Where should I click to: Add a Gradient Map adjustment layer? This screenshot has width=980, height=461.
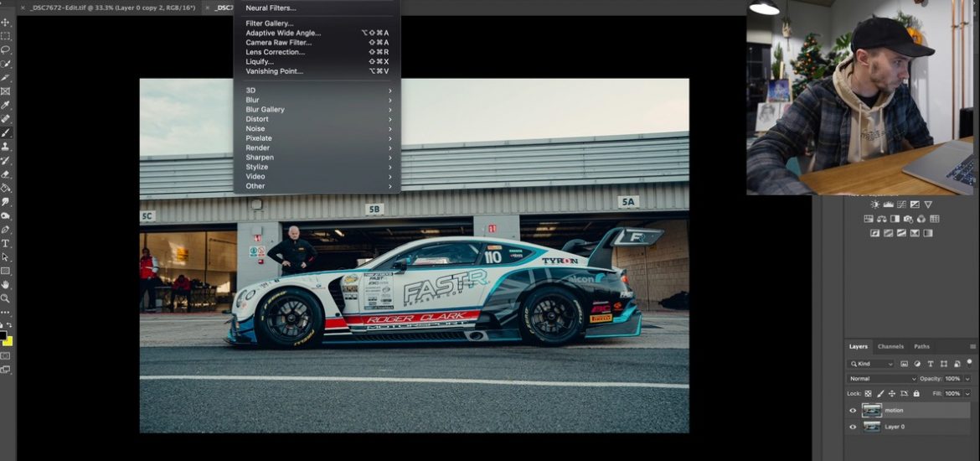tap(928, 233)
